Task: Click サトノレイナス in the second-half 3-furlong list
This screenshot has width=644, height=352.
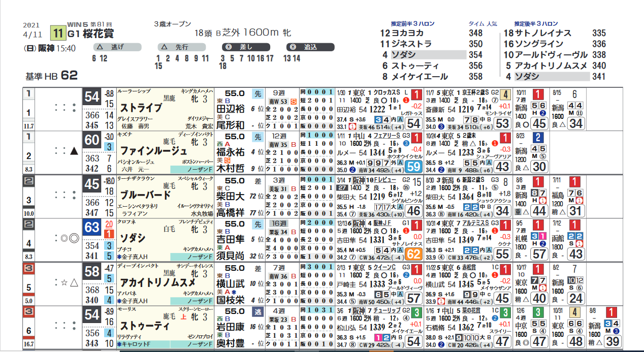Action: coord(543,33)
